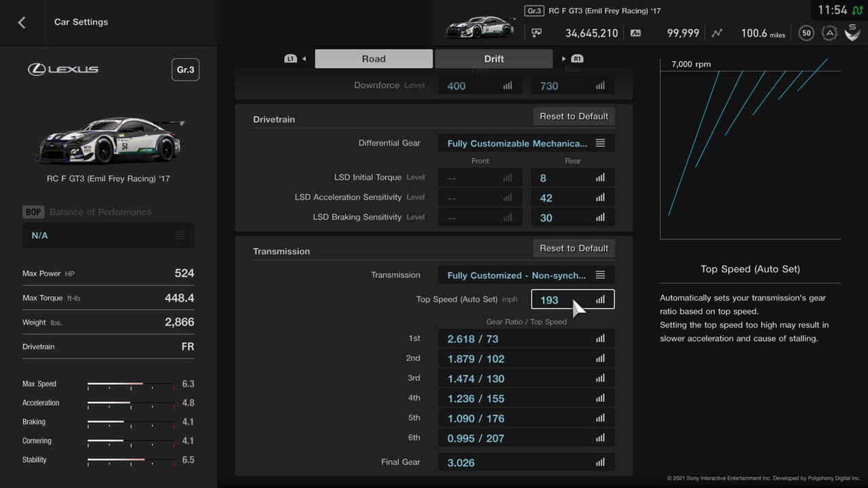
Task: Switch to the Road tab
Action: [x=374, y=59]
